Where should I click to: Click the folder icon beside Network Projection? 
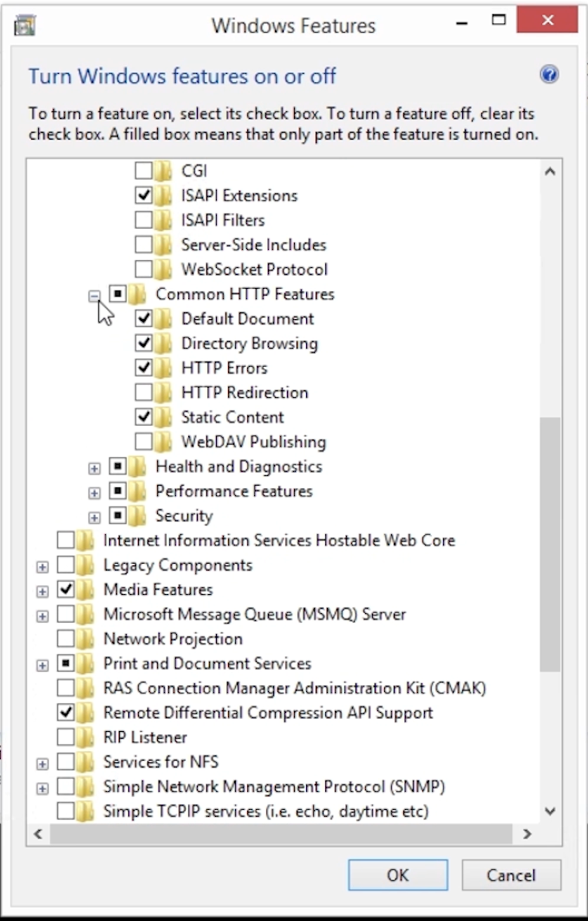coord(85,638)
